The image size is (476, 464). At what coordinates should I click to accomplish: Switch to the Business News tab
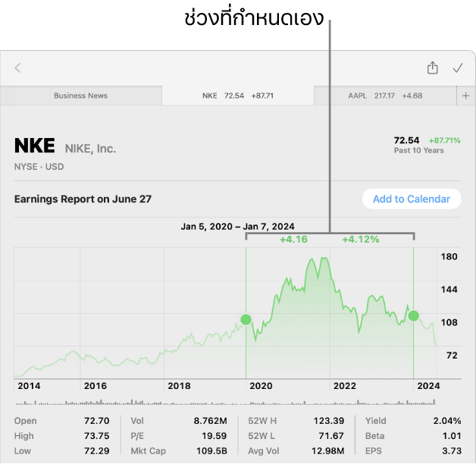coord(81,96)
